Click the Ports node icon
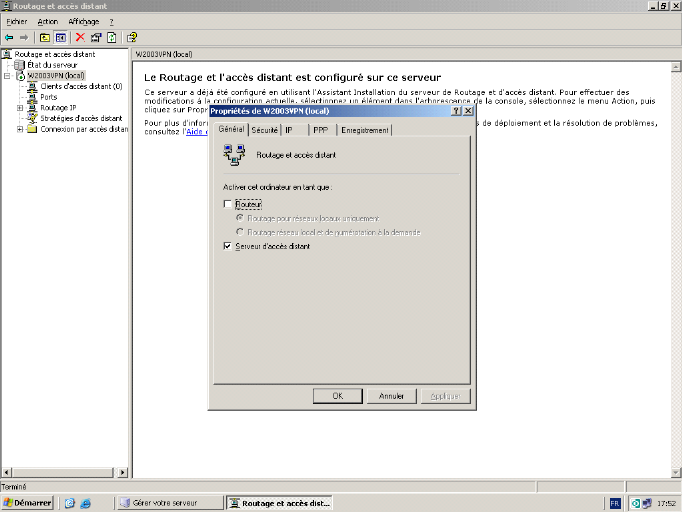 [x=33, y=97]
